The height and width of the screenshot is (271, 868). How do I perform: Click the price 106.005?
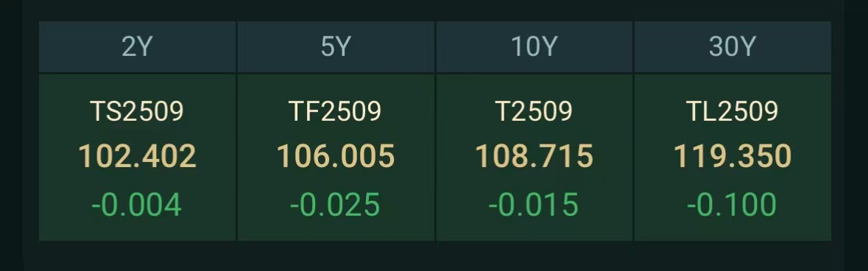pos(336,156)
